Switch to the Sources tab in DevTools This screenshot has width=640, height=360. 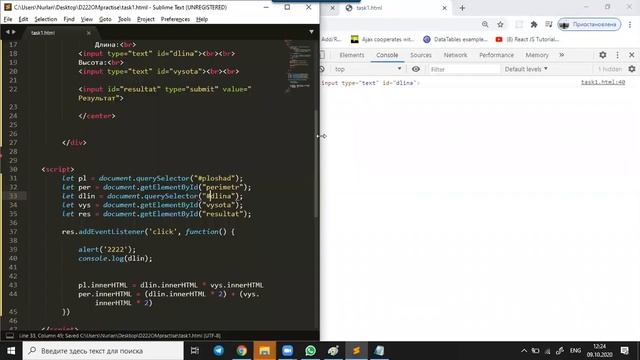coord(420,55)
